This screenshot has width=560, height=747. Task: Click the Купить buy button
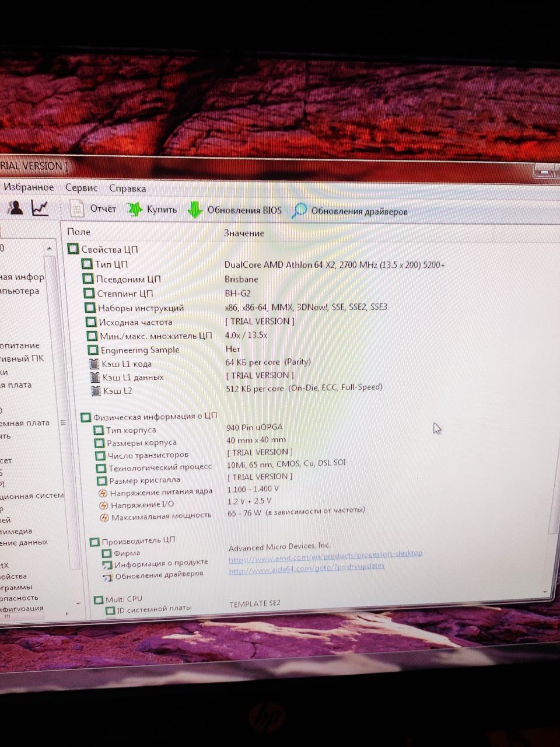(152, 210)
